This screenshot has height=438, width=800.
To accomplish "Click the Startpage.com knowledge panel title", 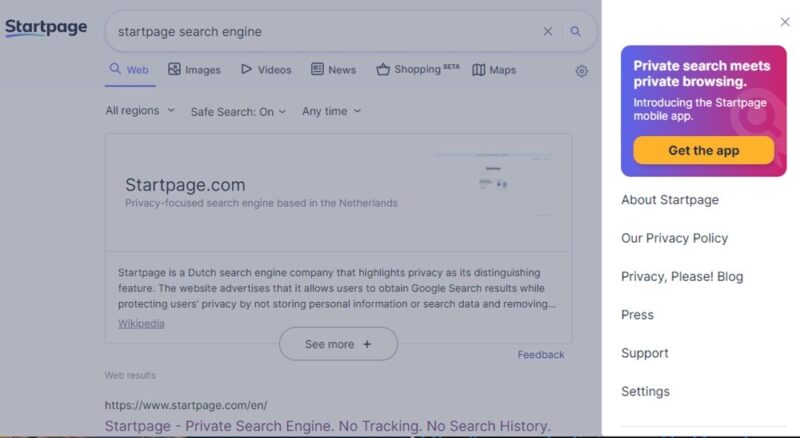I will (185, 185).
